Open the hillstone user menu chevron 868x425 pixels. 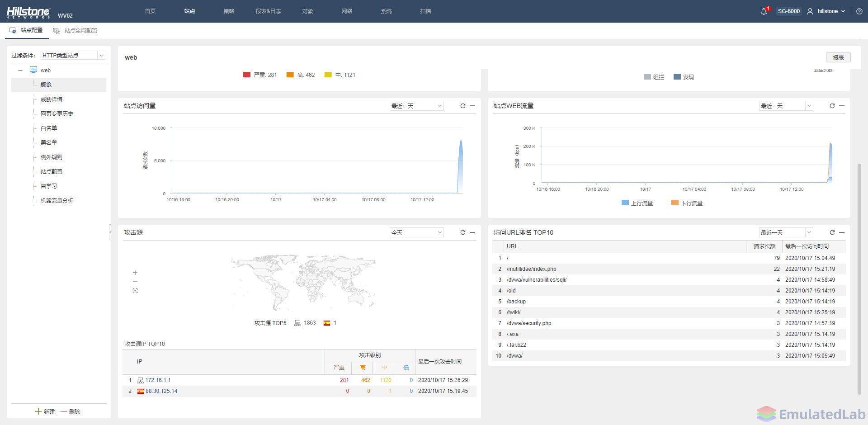pyautogui.click(x=843, y=11)
